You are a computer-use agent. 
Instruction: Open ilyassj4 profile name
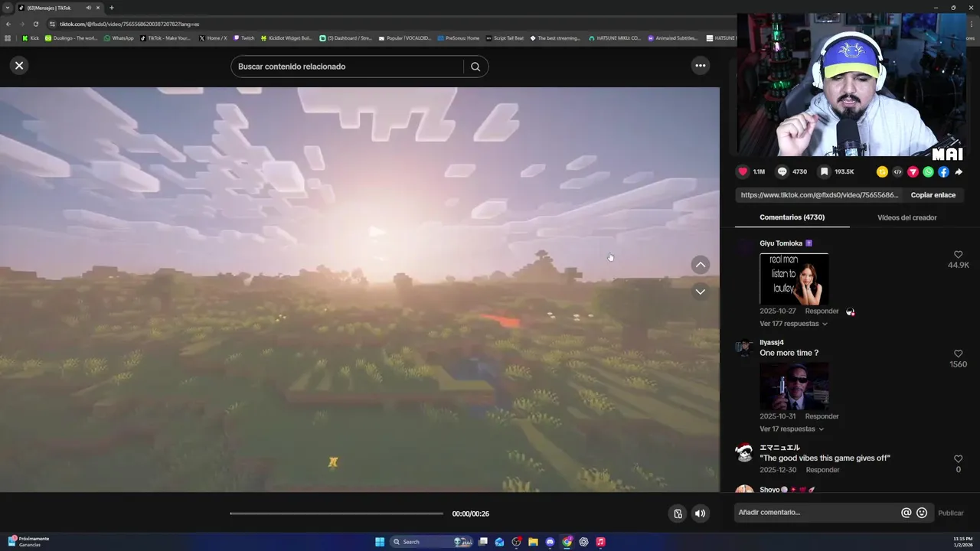[x=772, y=343]
